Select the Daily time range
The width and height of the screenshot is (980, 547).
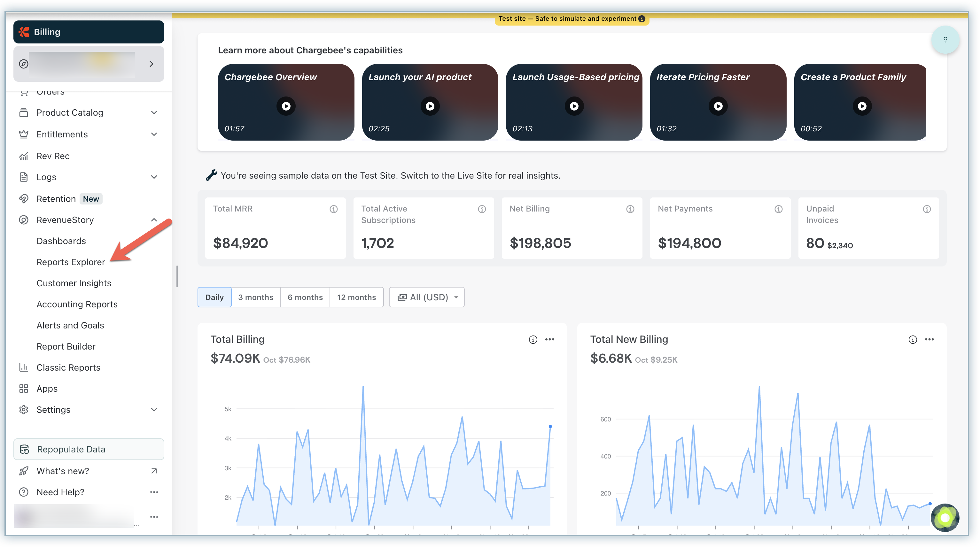214,297
